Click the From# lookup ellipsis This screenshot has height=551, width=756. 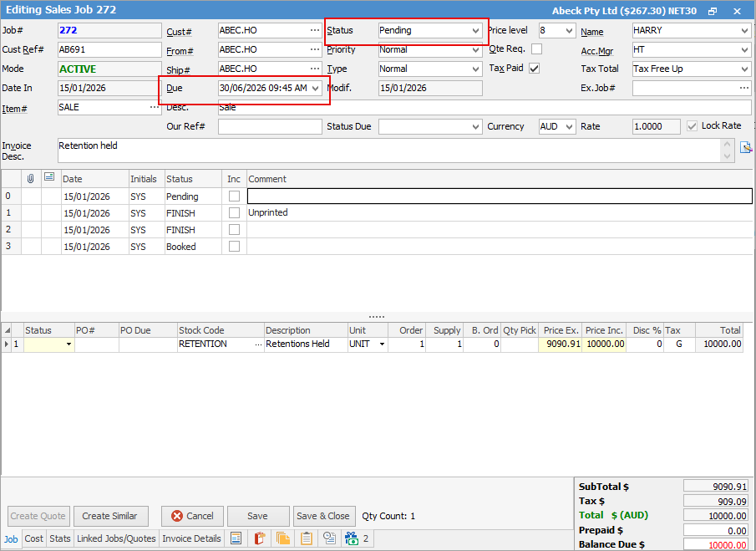point(315,49)
